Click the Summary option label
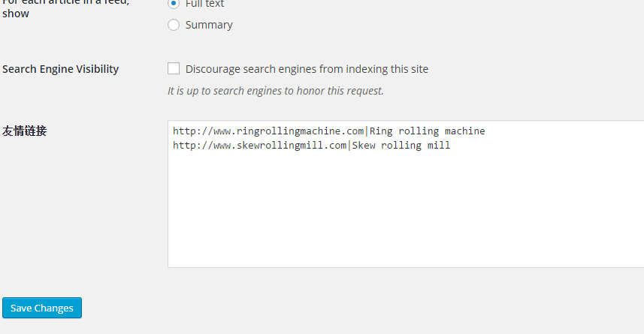The height and width of the screenshot is (334, 644). pyautogui.click(x=209, y=25)
